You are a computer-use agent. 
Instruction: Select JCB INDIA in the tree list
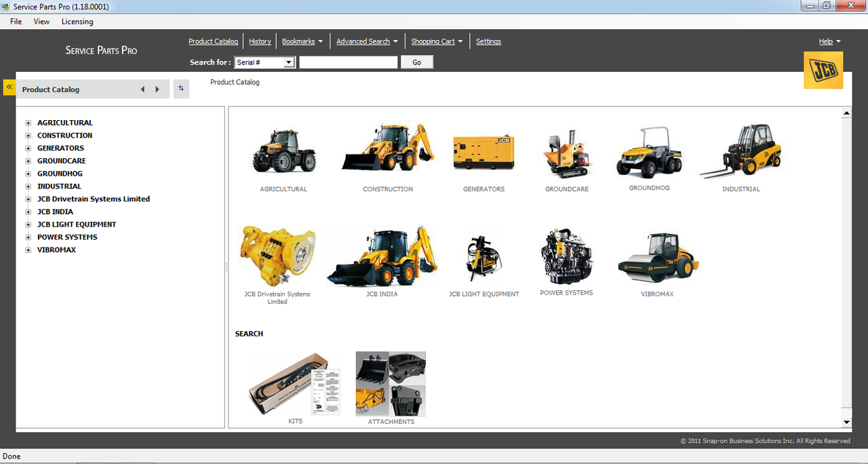tap(55, 212)
